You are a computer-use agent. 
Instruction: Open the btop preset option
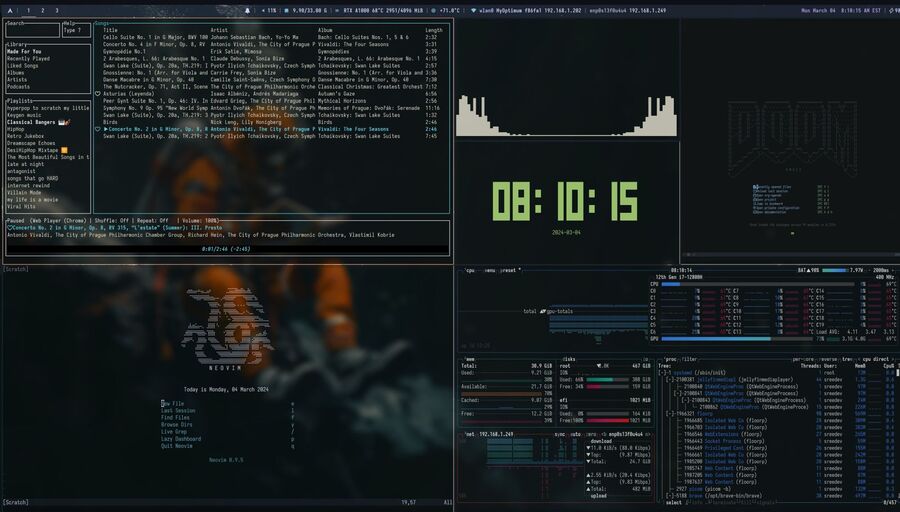coord(509,270)
